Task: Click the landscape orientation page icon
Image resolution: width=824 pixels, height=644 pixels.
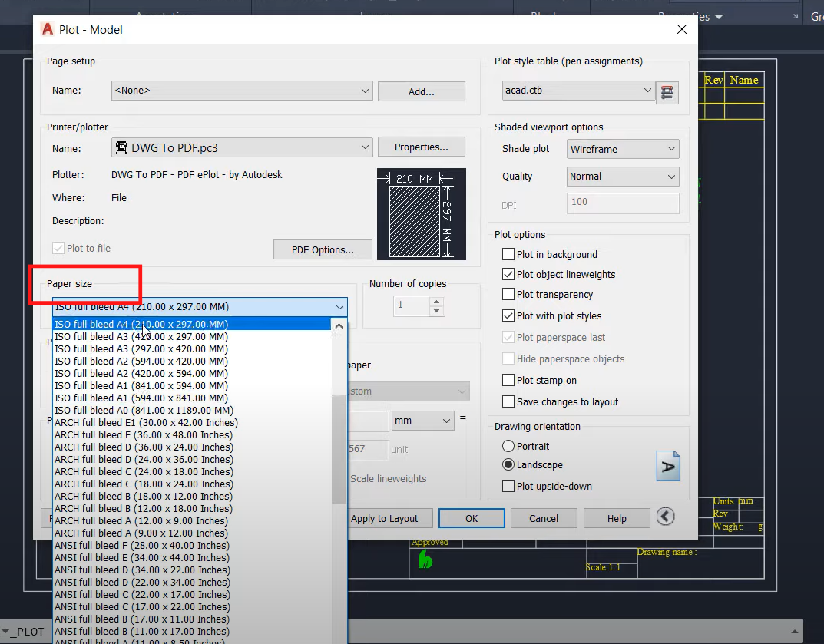Action: [x=668, y=466]
